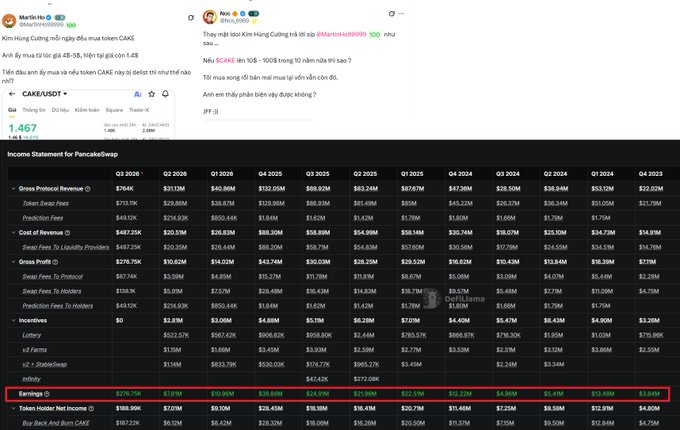
Task: Open the Lottery incentives link
Action: (x=32, y=335)
